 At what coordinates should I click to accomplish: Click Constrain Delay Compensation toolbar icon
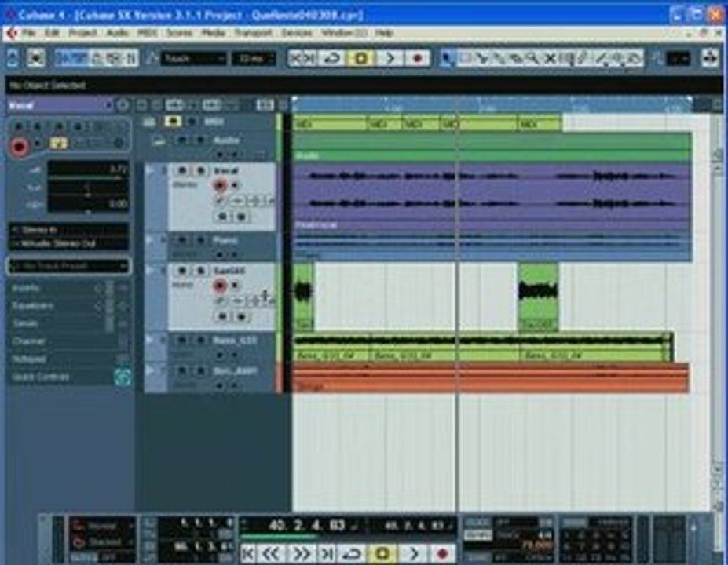[x=36, y=58]
